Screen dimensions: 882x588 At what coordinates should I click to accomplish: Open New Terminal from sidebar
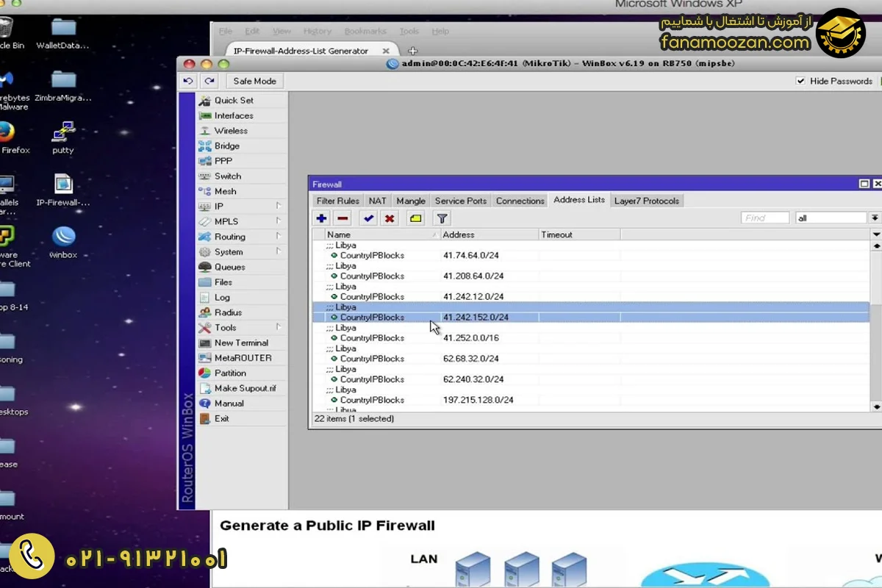[x=240, y=343]
